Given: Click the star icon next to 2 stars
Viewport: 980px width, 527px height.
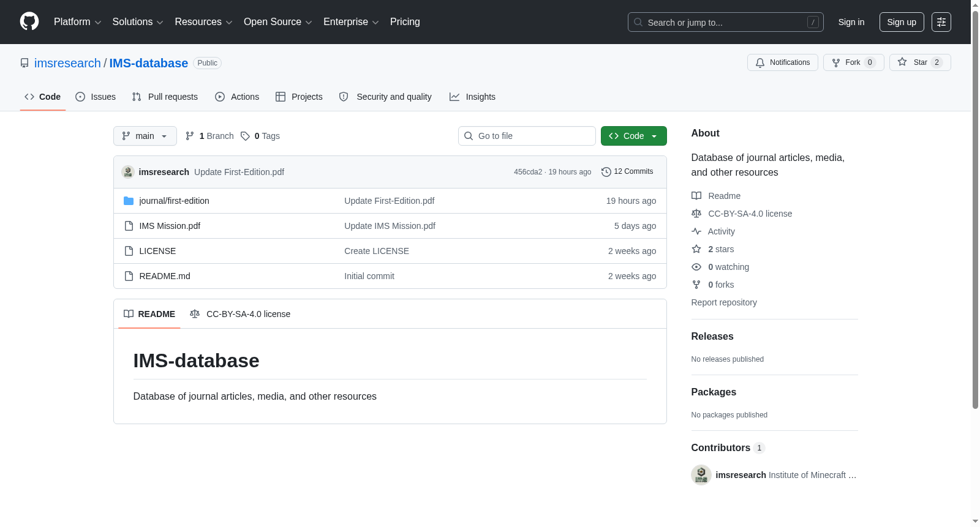Looking at the screenshot, I should tap(696, 249).
